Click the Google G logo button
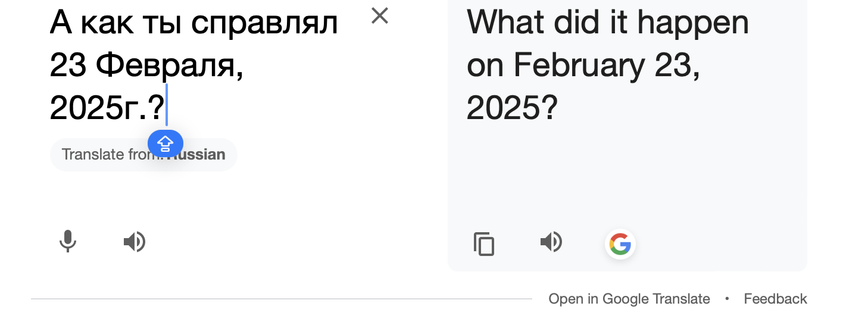The height and width of the screenshot is (331, 868). coord(620,244)
